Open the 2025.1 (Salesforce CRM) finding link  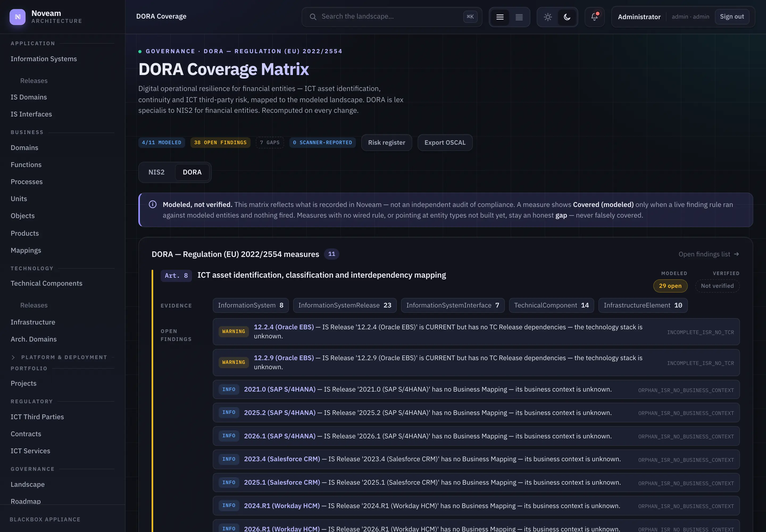tap(282, 482)
